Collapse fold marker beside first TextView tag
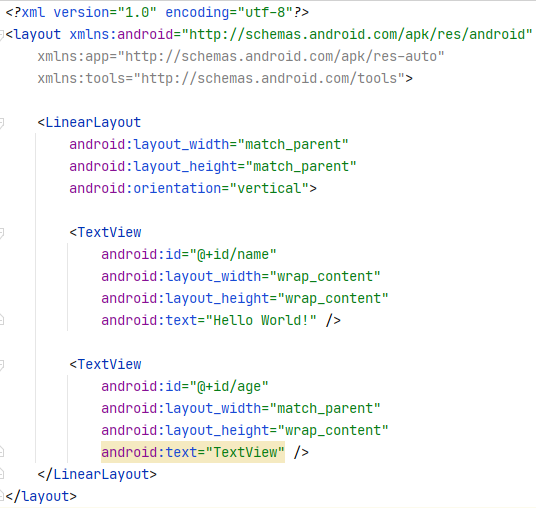The image size is (536, 508). coord(1,233)
